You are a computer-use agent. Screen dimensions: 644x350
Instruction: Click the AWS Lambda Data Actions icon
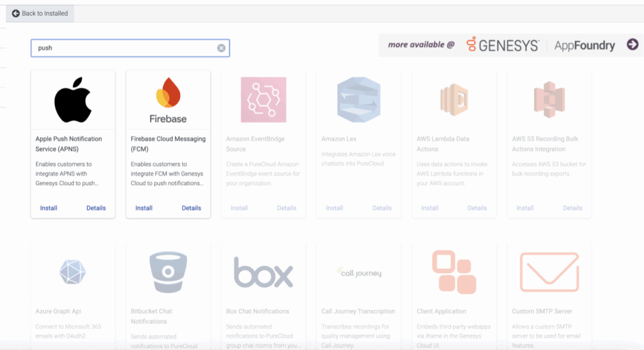pos(454,99)
